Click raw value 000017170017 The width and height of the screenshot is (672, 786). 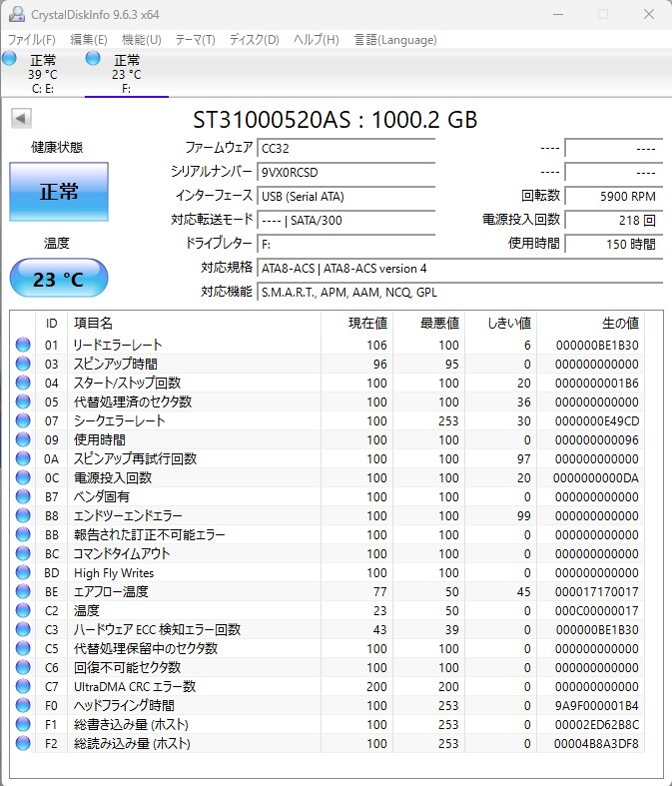coord(596,592)
